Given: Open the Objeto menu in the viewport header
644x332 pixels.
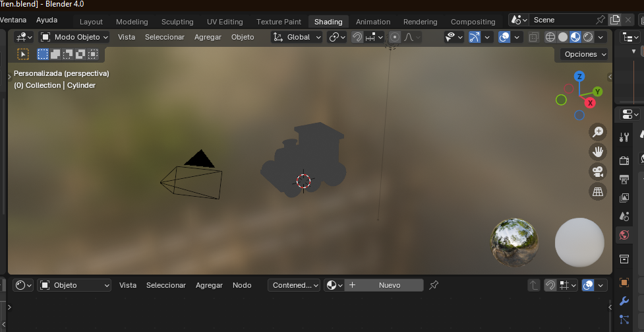Looking at the screenshot, I should (243, 37).
